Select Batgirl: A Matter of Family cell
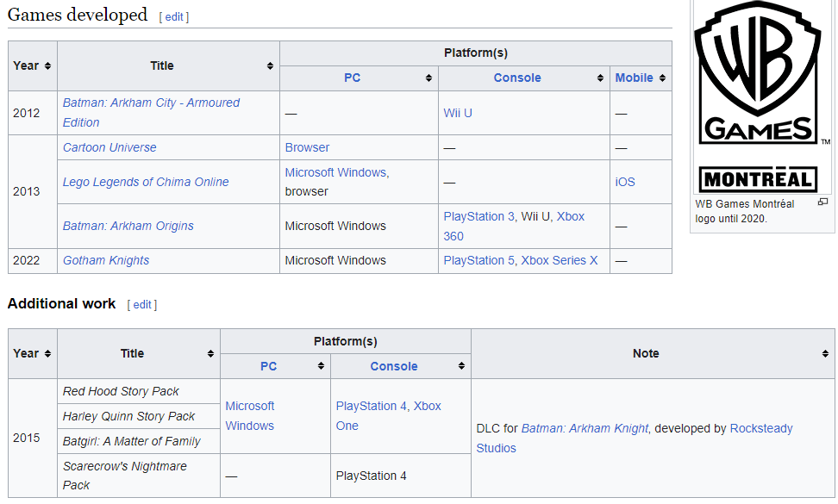838x504 pixels. [x=139, y=441]
